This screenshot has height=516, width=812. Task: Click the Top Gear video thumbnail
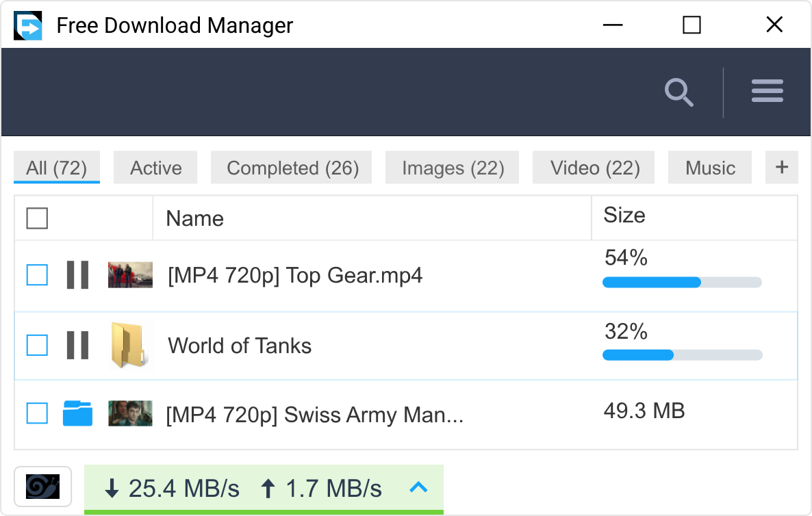tap(130, 275)
